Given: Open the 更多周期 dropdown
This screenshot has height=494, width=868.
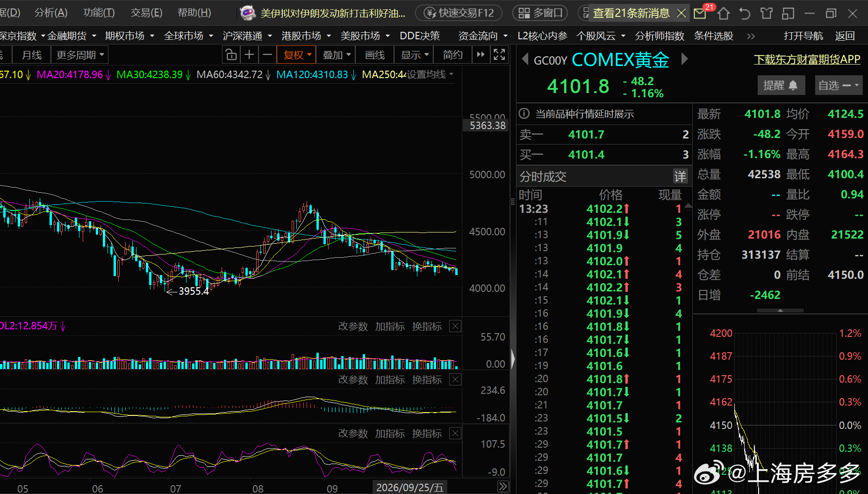Looking at the screenshot, I should point(79,55).
